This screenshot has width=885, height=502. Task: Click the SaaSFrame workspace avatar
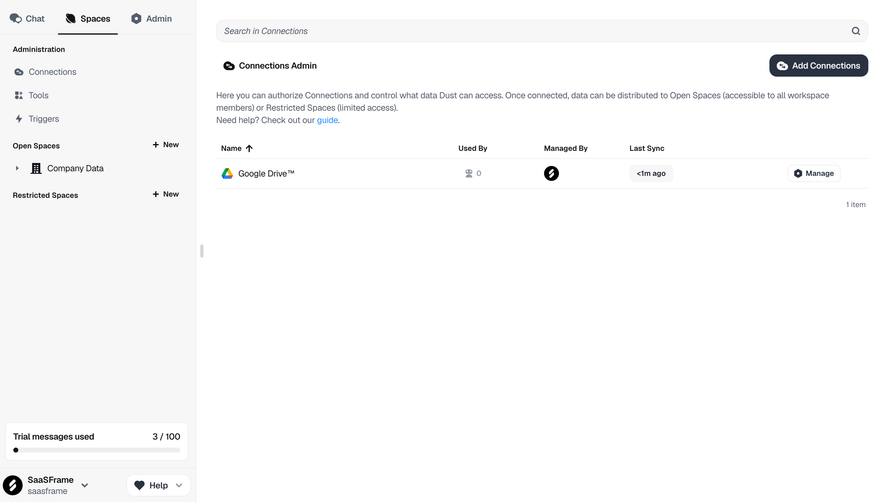[x=13, y=485]
